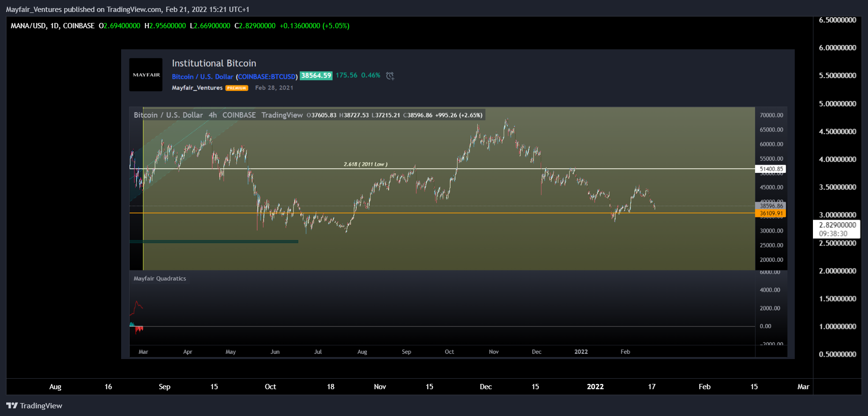Image resolution: width=868 pixels, height=416 pixels.
Task: Click the 2.82900000 current price label
Action: tap(837, 225)
